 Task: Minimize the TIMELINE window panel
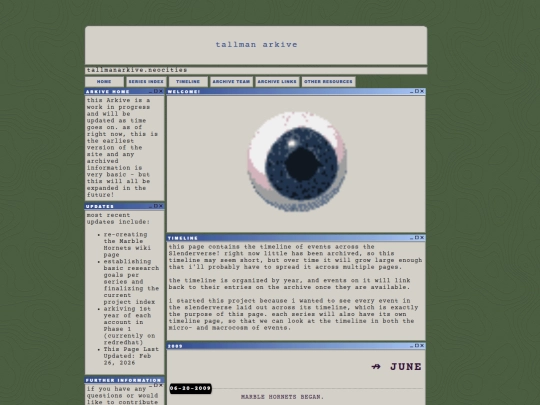tap(412, 238)
